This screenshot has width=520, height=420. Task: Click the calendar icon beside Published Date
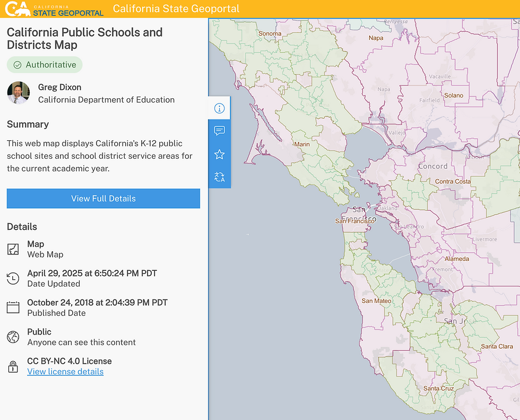13,307
